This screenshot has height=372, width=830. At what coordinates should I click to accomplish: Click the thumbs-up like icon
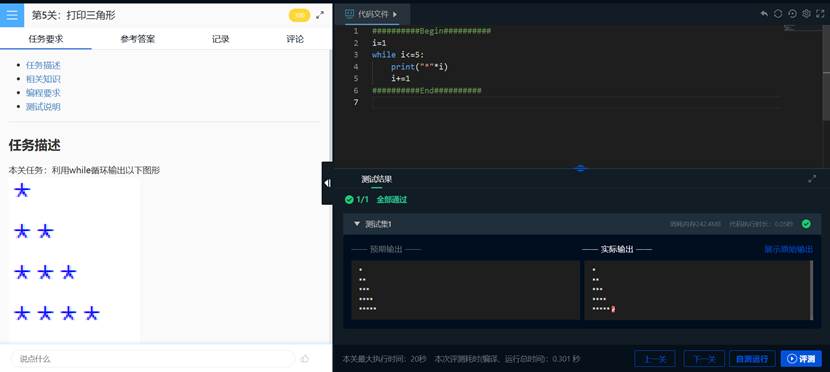[x=304, y=358]
